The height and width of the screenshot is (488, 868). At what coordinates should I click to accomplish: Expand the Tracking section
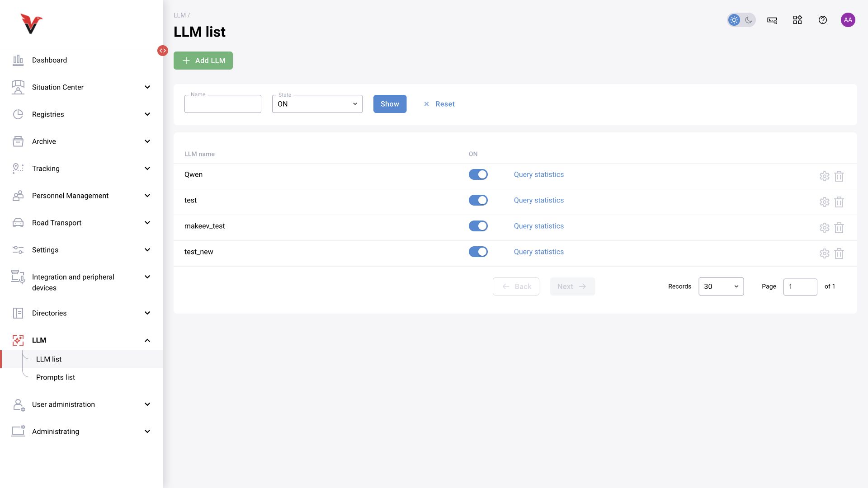(x=81, y=169)
